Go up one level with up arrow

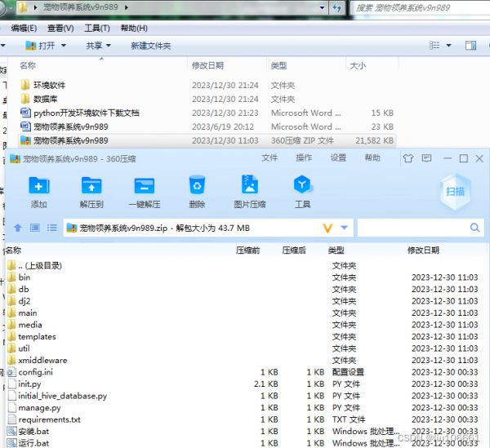click(x=18, y=228)
